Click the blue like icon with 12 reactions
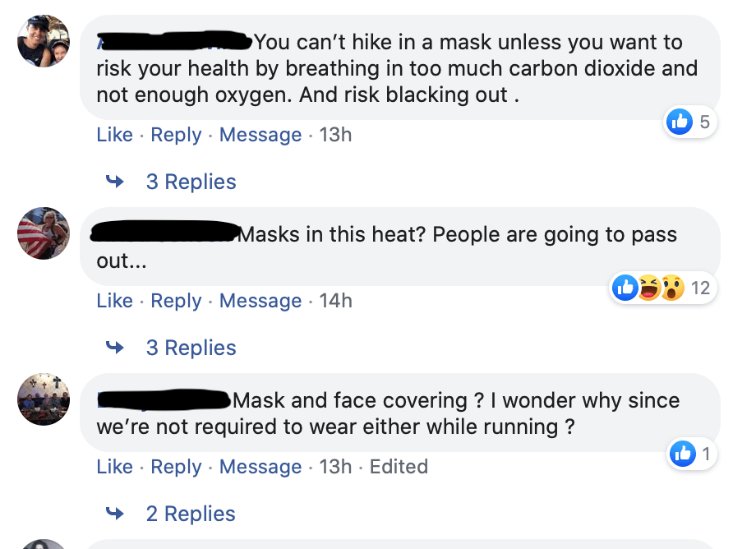Viewport: 756px width, 549px height. (626, 288)
